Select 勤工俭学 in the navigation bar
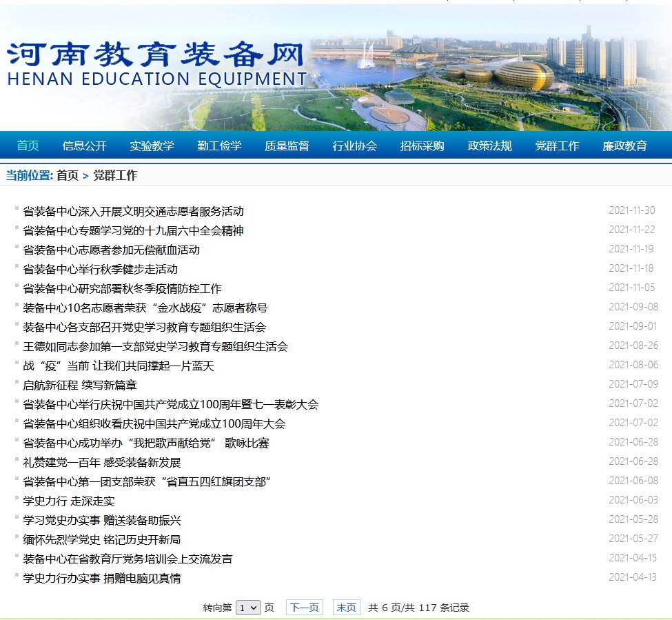Image resolution: width=672 pixels, height=620 pixels. click(x=219, y=146)
